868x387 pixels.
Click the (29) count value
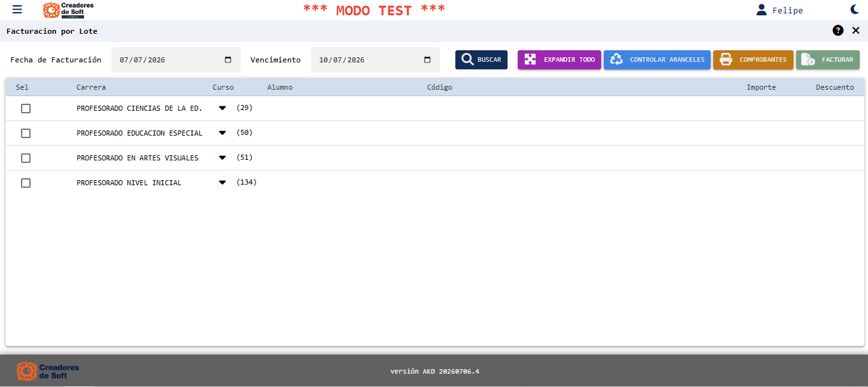coord(245,108)
